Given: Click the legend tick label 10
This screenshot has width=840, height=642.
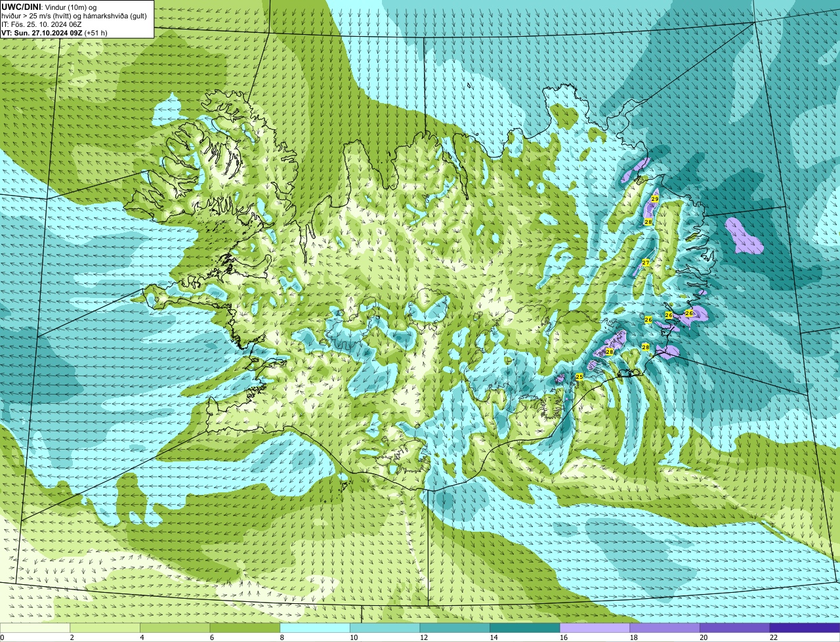Looking at the screenshot, I should tap(354, 637).
